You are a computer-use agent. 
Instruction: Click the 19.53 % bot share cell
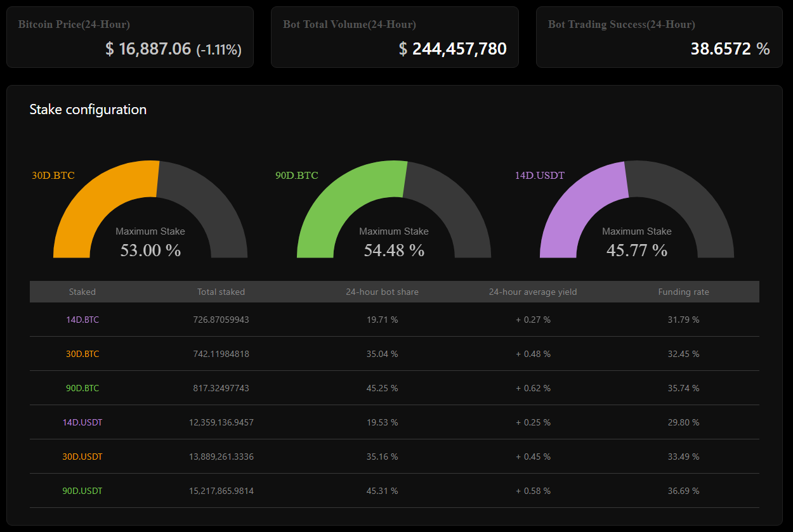[x=382, y=423]
